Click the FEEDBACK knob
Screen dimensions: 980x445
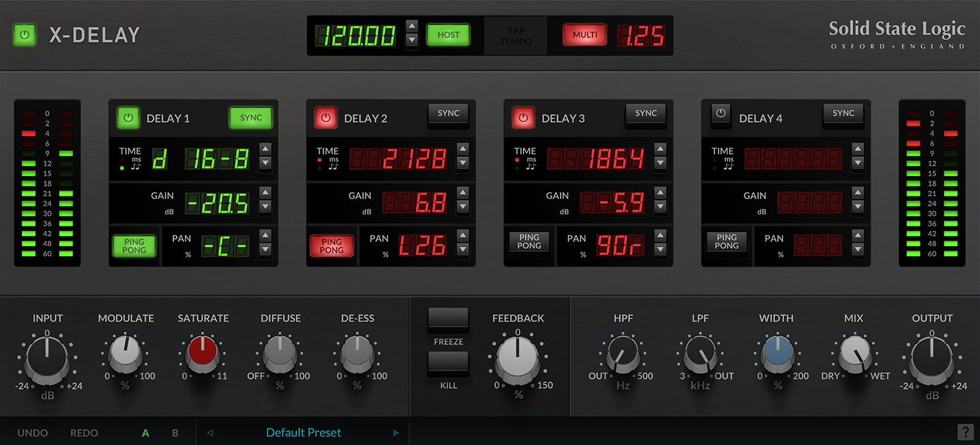pyautogui.click(x=518, y=359)
